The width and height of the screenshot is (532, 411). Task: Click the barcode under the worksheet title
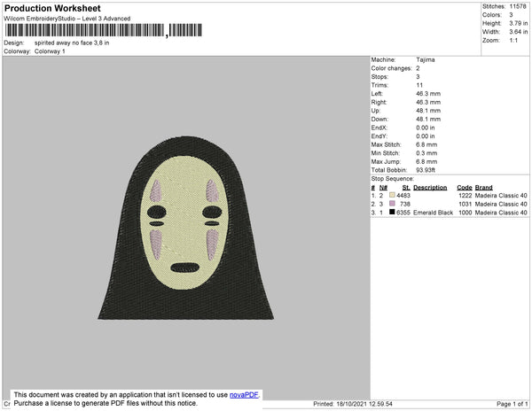click(x=104, y=30)
